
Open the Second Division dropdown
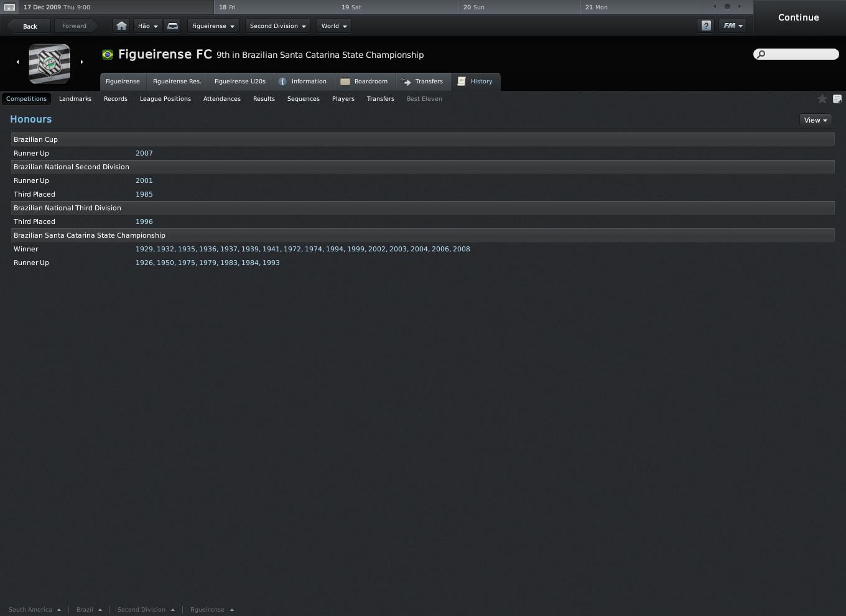(x=278, y=26)
